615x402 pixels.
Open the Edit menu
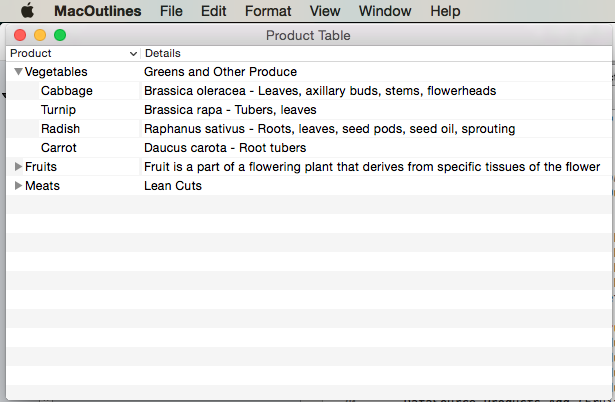click(213, 11)
